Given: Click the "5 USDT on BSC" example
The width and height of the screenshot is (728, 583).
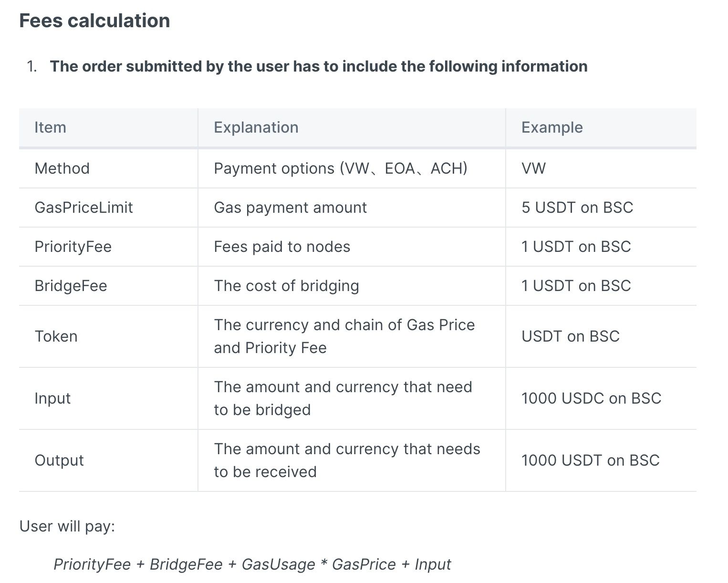Looking at the screenshot, I should pos(577,208).
